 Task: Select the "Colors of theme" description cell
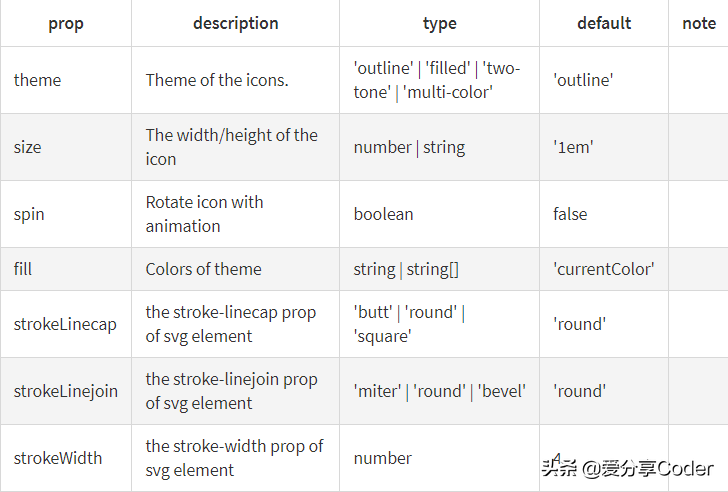[x=204, y=269]
